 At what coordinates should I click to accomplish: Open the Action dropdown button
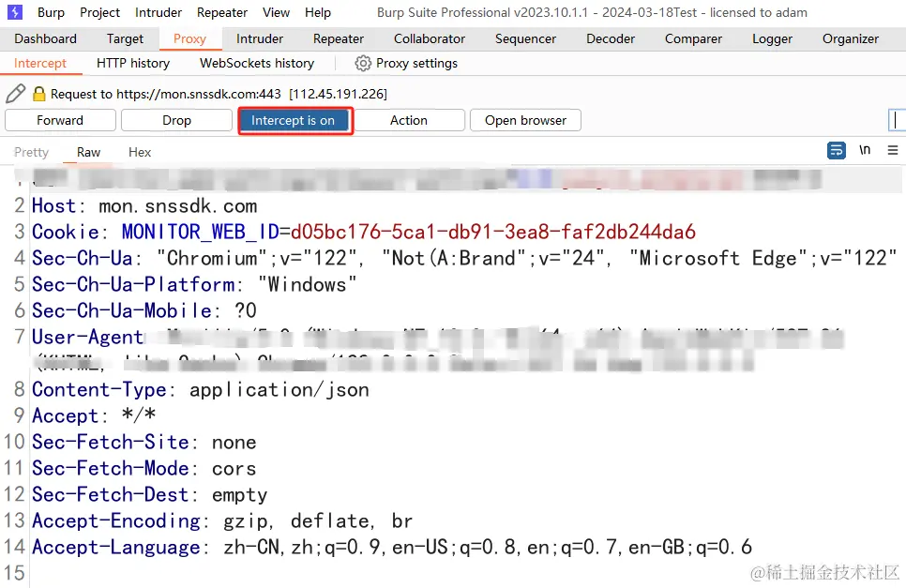pos(409,120)
